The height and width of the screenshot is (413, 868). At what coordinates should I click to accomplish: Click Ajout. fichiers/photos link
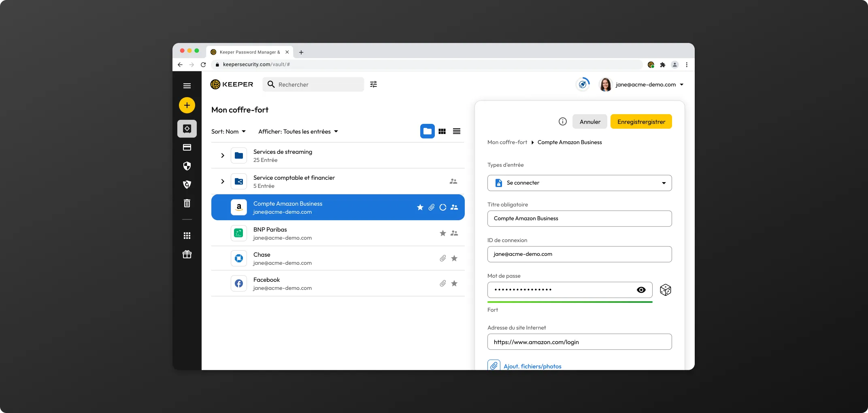click(x=532, y=366)
